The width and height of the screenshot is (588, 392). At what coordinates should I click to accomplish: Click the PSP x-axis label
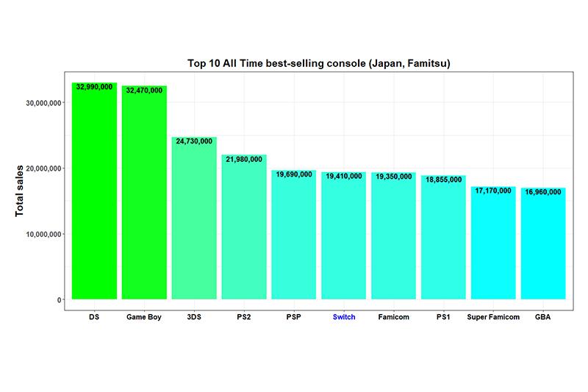[x=293, y=317]
